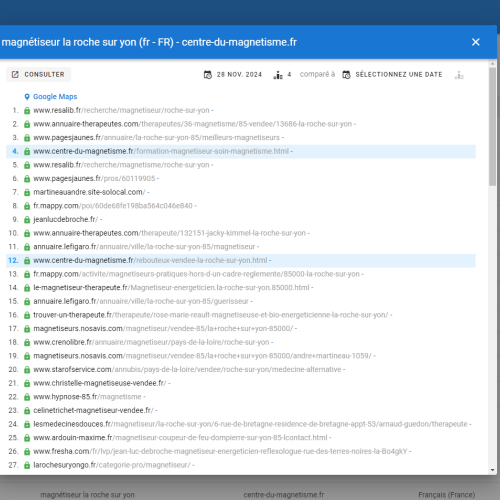Open result 10 jacky-kimmel annuaire-therapeutes link
This screenshot has height=500, width=500.
(169, 233)
